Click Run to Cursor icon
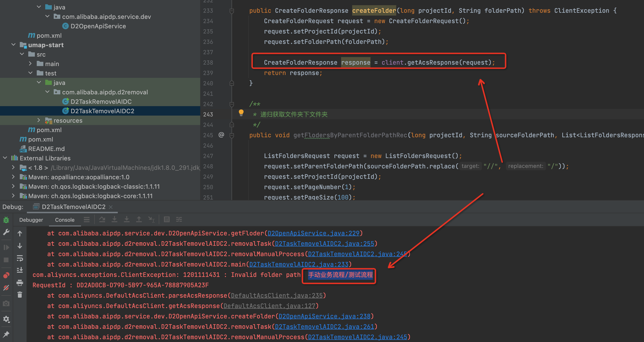The image size is (644, 342). pyautogui.click(x=151, y=220)
